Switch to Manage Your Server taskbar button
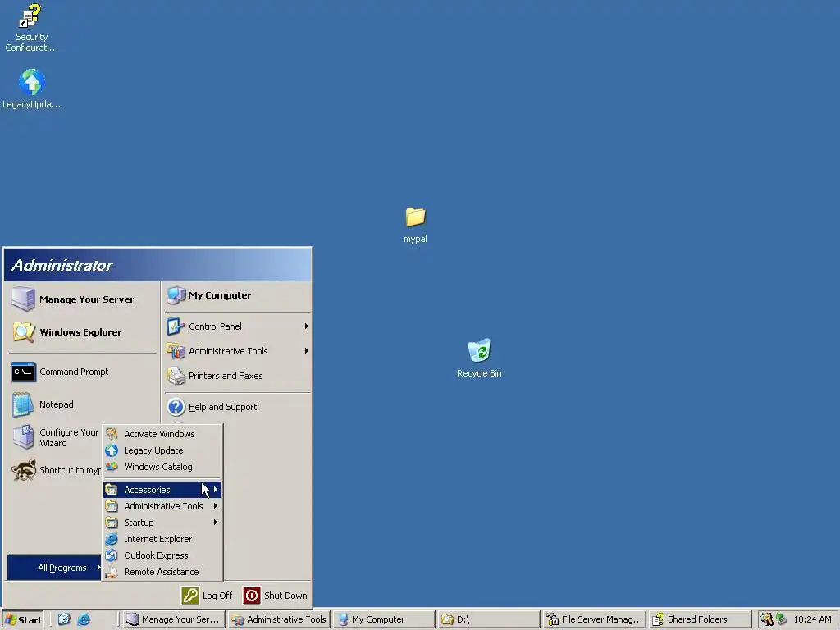840x630 pixels. click(174, 619)
